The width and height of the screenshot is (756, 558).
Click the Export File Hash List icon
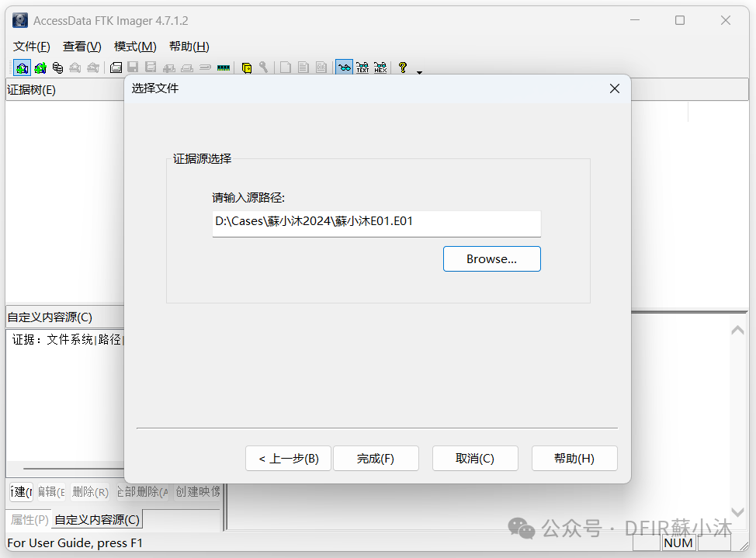click(303, 68)
